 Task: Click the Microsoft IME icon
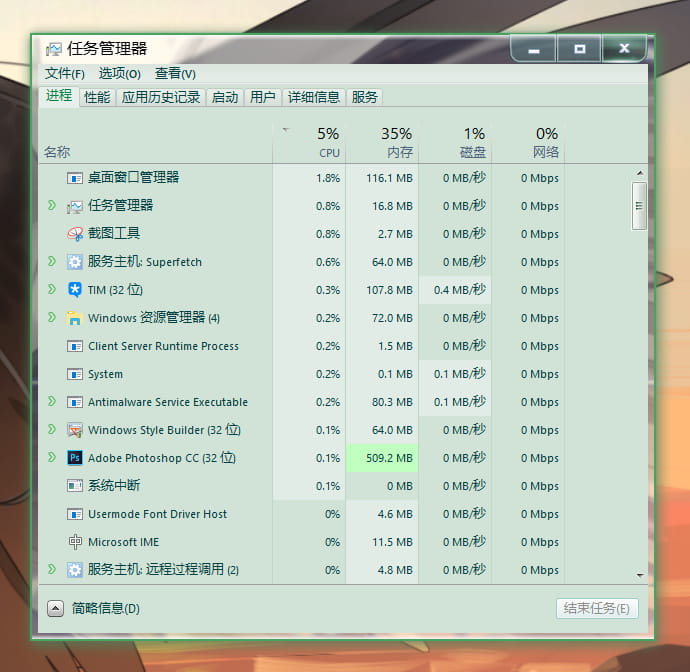coord(75,542)
